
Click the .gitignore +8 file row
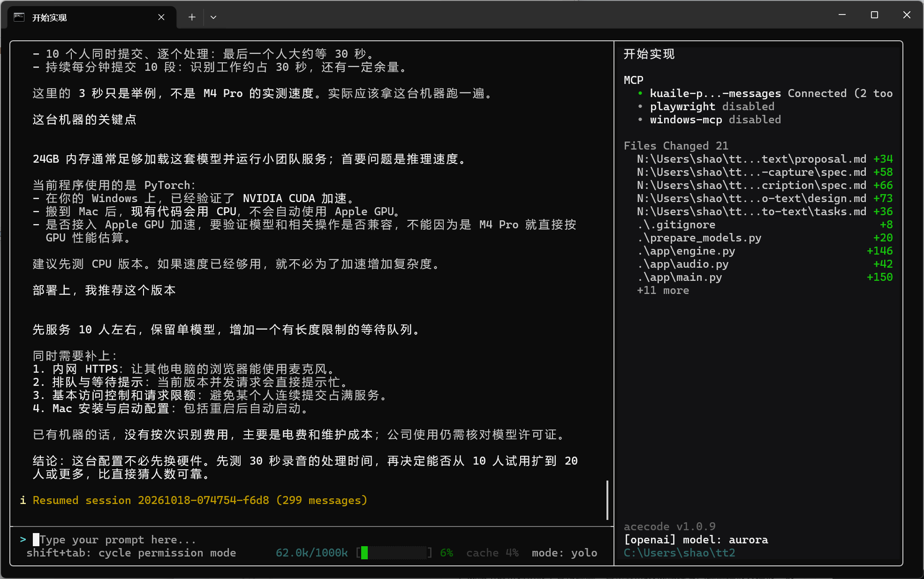tap(765, 225)
